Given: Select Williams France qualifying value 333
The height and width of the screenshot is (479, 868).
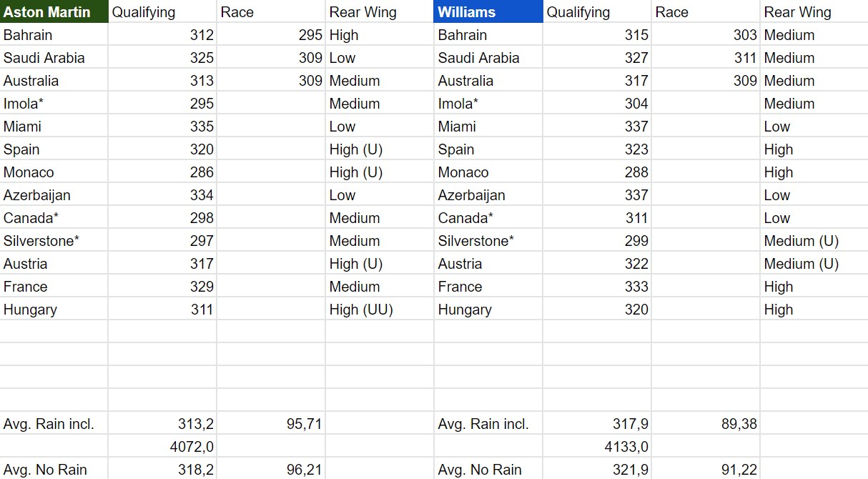Looking at the screenshot, I should [597, 287].
